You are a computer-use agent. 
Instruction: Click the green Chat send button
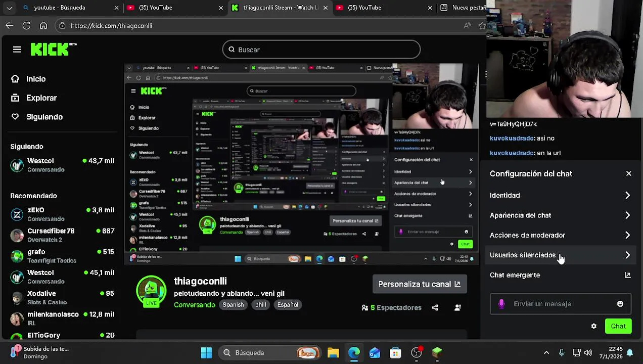(618, 326)
